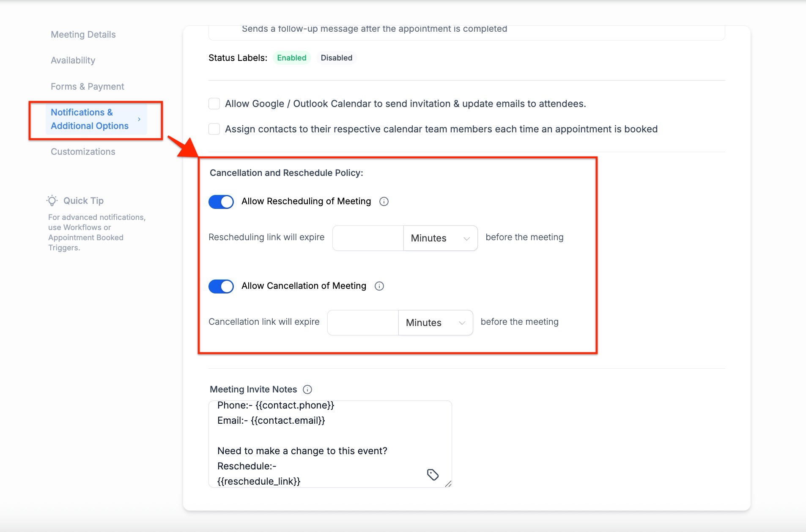
Task: Expand the cancellation link Minutes dropdown
Action: [x=435, y=323]
